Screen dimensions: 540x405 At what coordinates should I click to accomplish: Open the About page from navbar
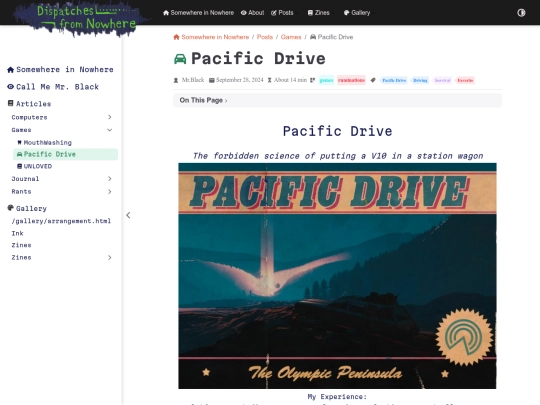[x=252, y=13]
